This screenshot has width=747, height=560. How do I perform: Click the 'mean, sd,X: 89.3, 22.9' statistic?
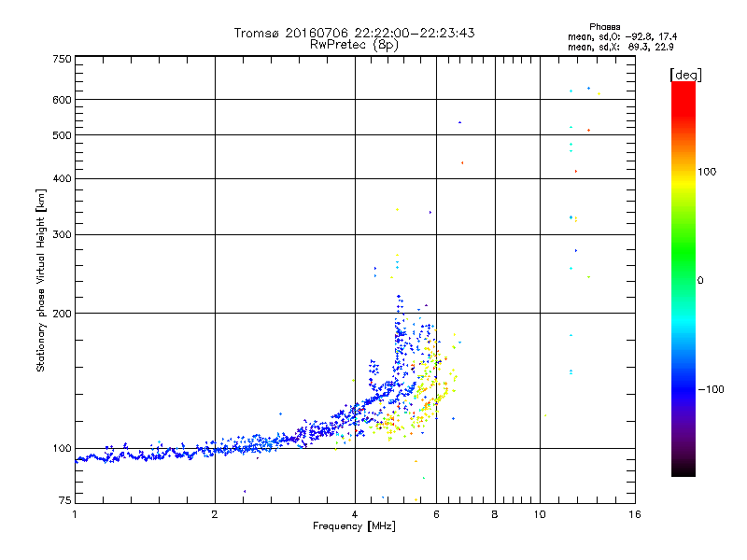(x=620, y=47)
